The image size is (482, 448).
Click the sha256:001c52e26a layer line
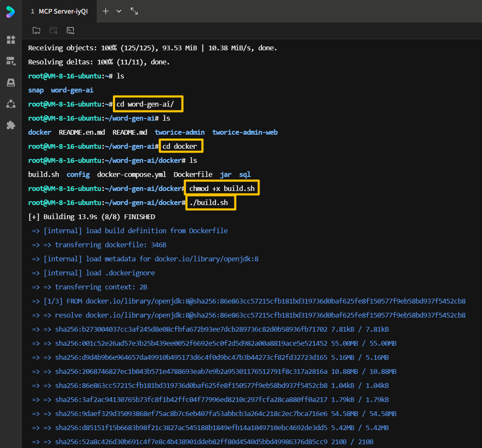click(x=214, y=344)
